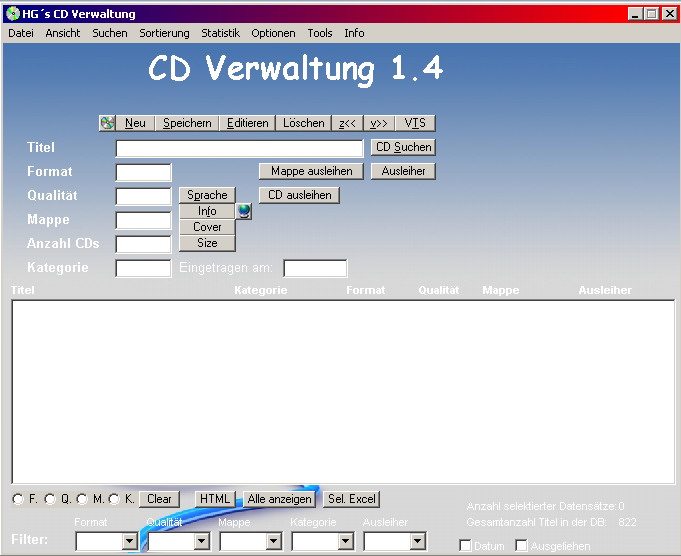Click the Löschen button

tap(304, 123)
